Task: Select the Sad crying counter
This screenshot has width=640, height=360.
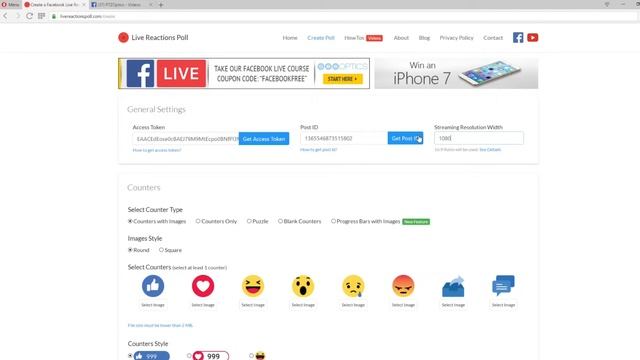Action: point(353,286)
